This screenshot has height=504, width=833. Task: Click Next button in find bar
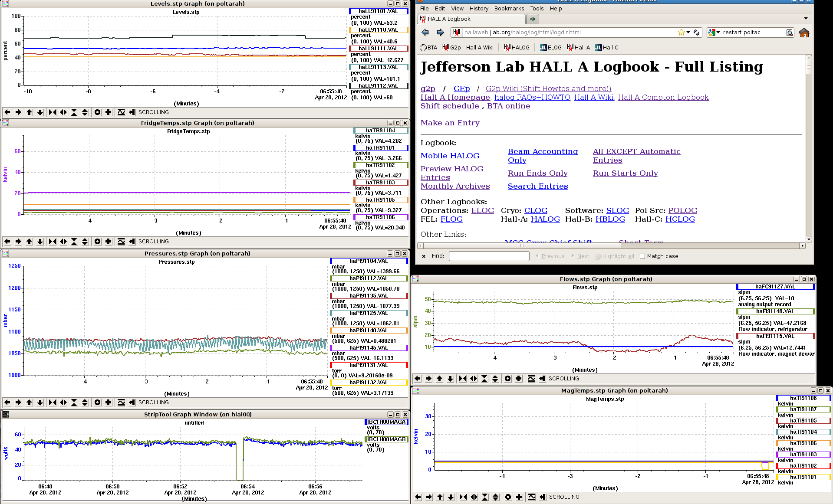[580, 256]
